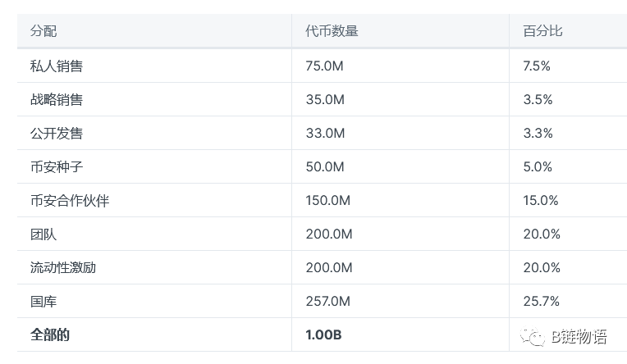
Task: Select the 国库 row label
Action: (x=43, y=301)
